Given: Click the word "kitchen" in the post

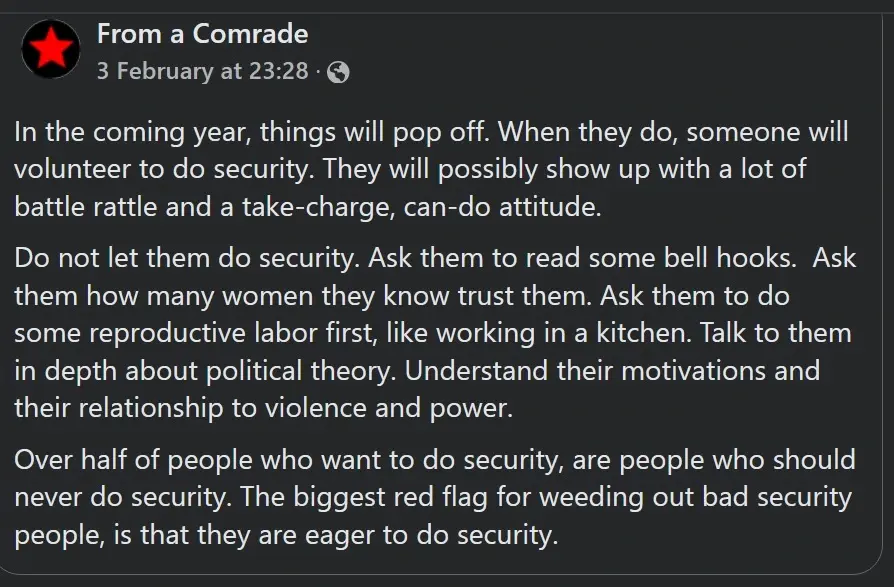Looking at the screenshot, I should coord(643,333).
